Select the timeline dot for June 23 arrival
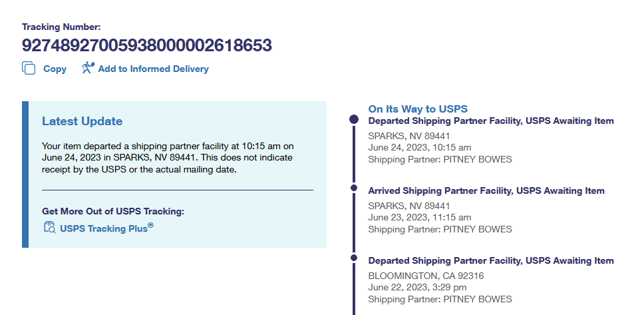This screenshot has width=644, height=315. tap(354, 189)
